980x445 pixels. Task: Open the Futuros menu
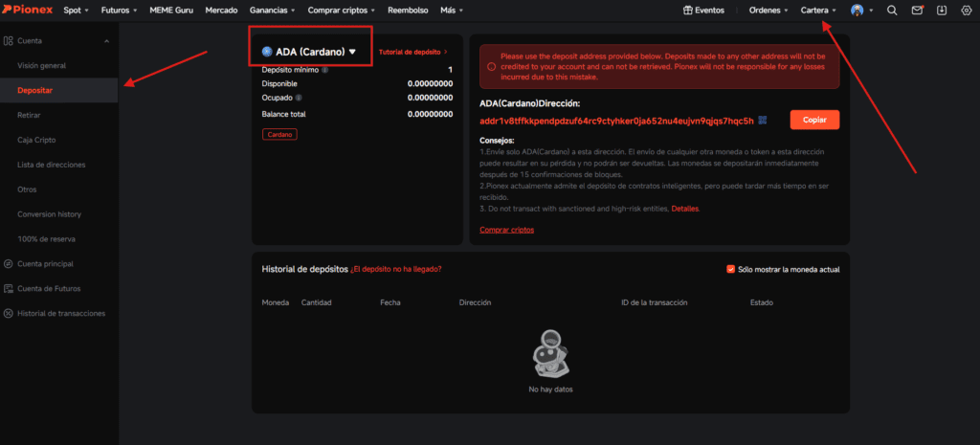(x=121, y=11)
